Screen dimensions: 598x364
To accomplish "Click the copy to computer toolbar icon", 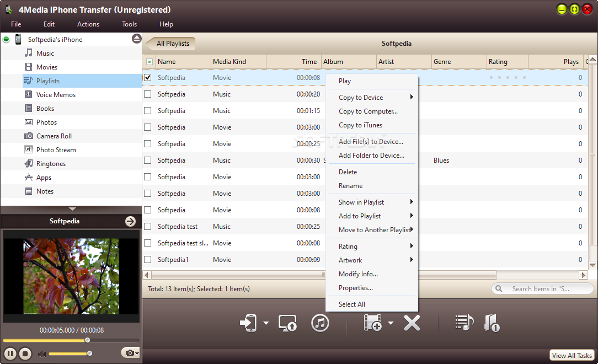I will pyautogui.click(x=287, y=323).
